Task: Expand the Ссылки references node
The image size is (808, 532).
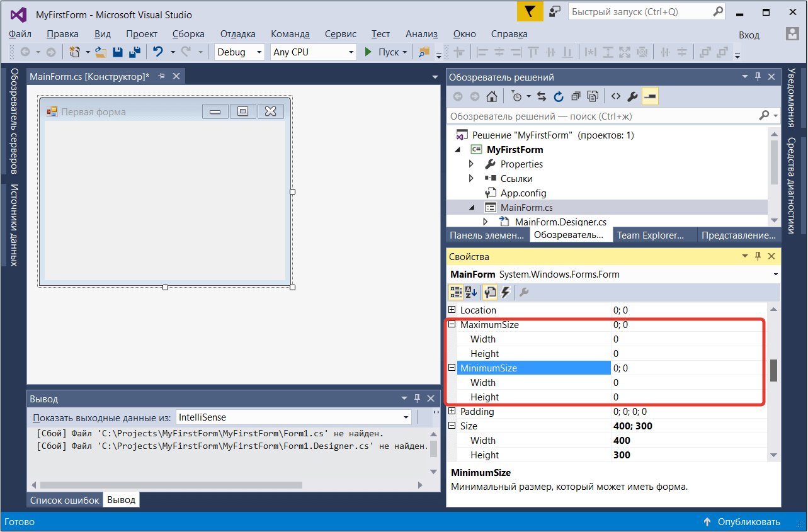Action: coord(471,179)
